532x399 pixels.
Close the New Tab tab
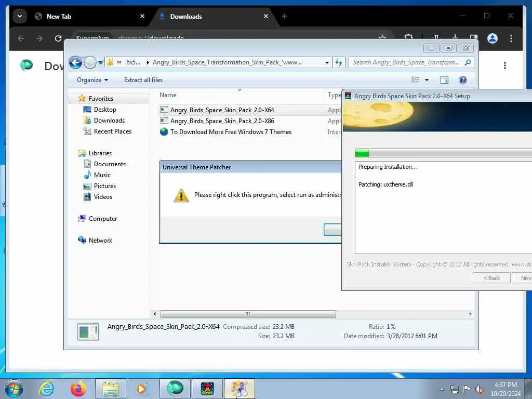142,16
